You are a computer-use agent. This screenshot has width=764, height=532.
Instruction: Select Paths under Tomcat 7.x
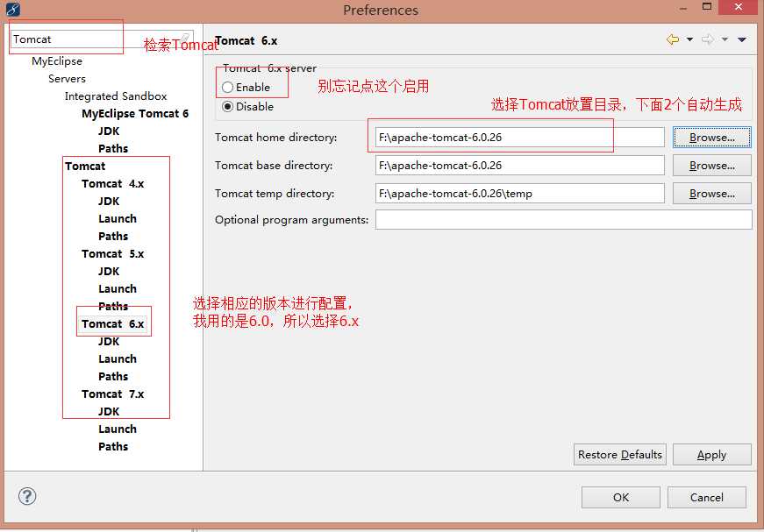113,446
